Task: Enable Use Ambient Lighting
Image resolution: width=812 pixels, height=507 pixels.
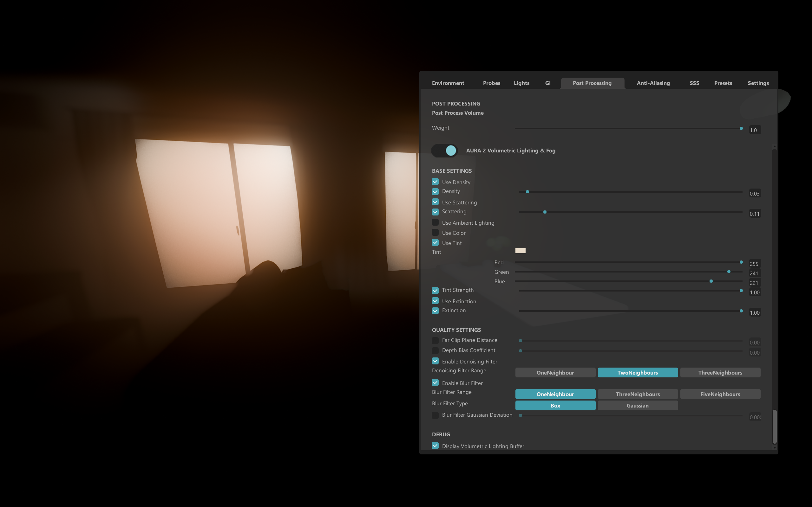Action: point(435,222)
